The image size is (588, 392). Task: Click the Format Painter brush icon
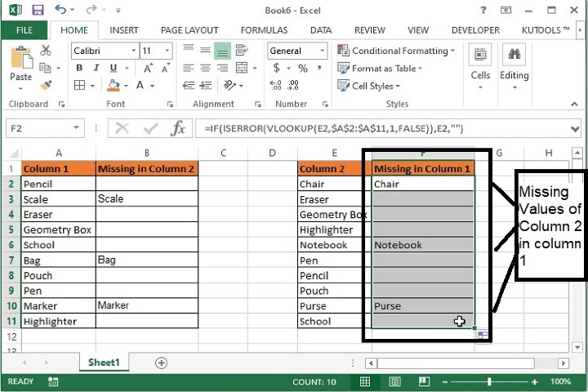click(46, 85)
